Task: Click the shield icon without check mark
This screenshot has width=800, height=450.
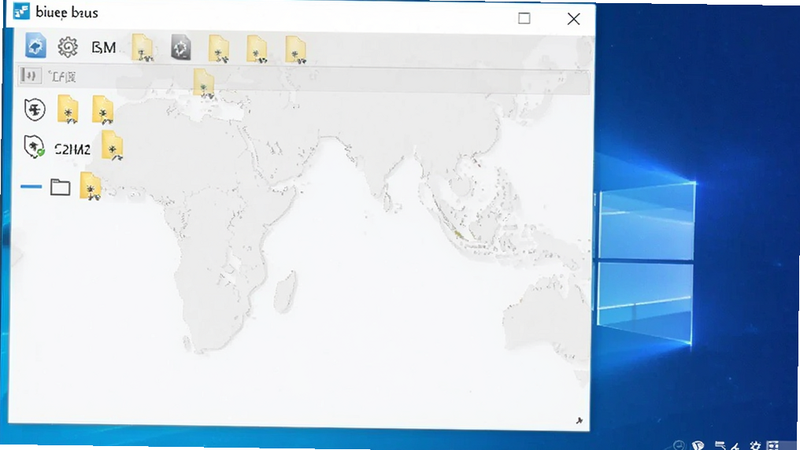Action: (35, 109)
